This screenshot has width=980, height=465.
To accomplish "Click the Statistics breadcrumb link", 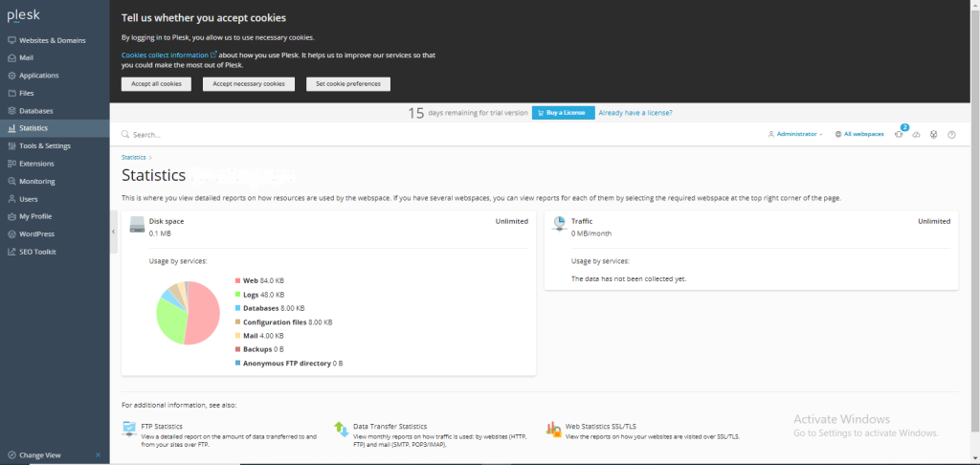I will pyautogui.click(x=134, y=158).
